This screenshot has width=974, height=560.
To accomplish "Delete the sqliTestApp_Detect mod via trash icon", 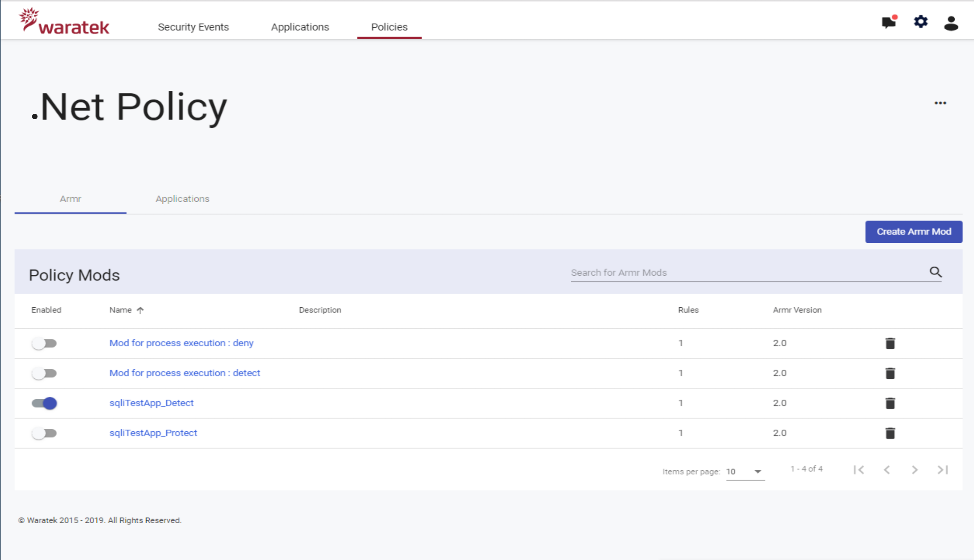I will [x=890, y=403].
